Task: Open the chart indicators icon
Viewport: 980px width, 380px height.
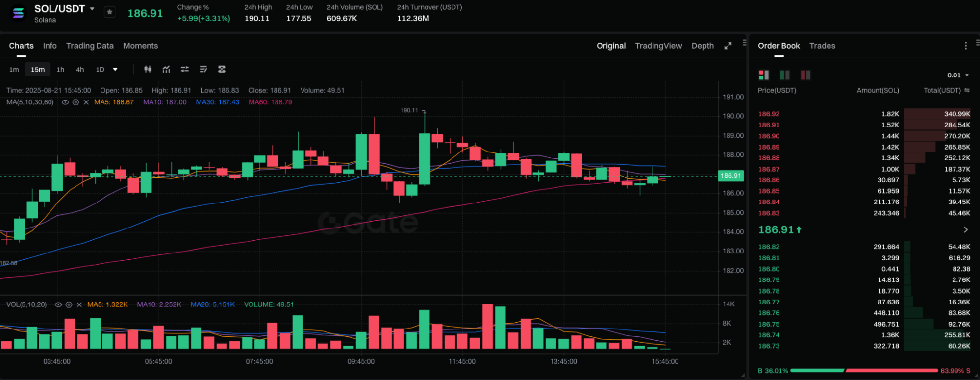Action: tap(166, 69)
